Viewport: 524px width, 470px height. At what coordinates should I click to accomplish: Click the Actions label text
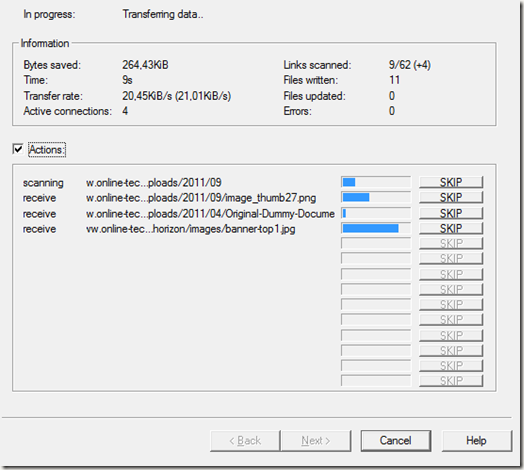point(46,149)
